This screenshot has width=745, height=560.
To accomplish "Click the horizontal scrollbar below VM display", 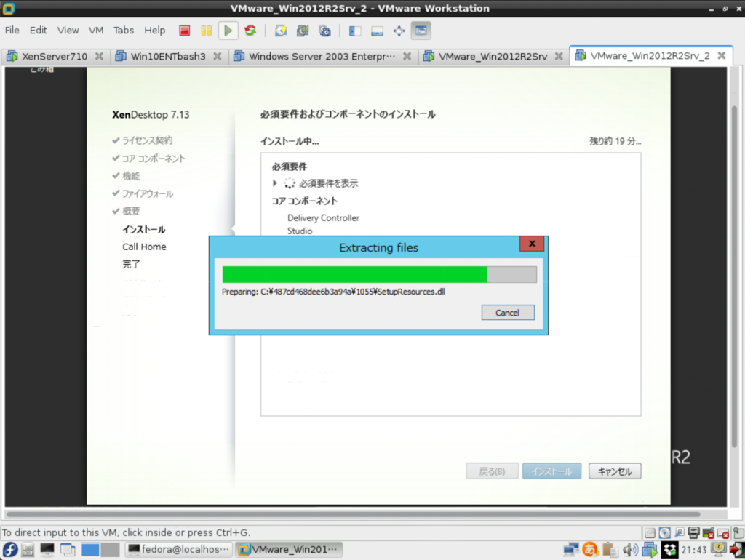I will tap(354, 514).
